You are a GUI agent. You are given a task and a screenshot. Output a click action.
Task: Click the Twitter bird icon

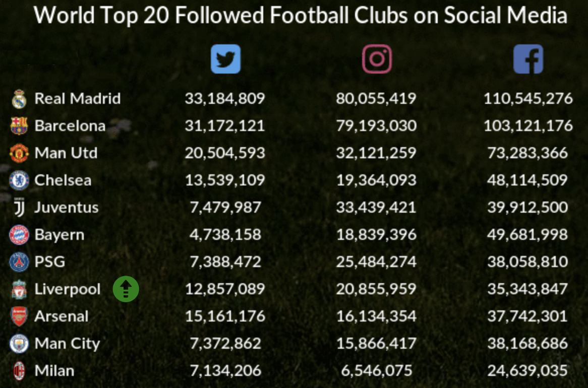point(225,59)
